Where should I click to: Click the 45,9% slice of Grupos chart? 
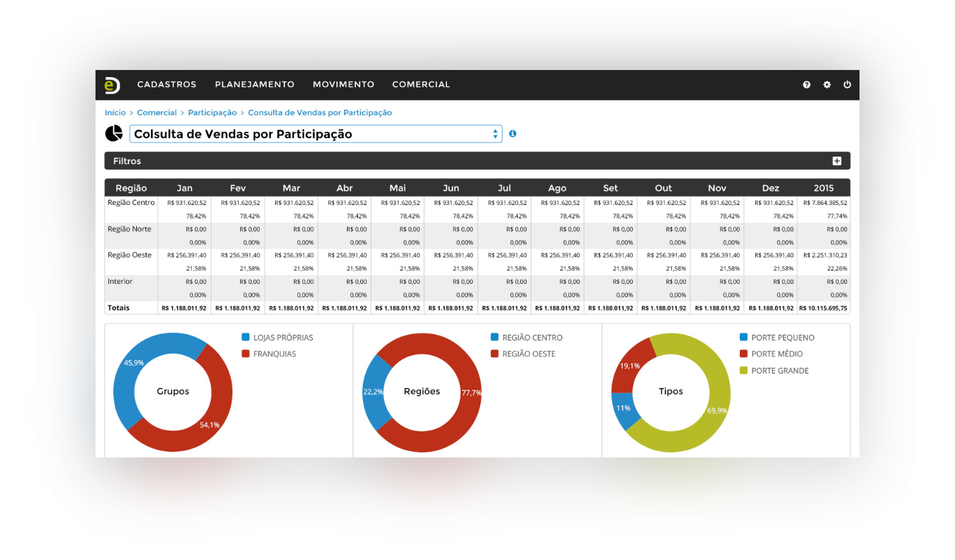point(133,363)
